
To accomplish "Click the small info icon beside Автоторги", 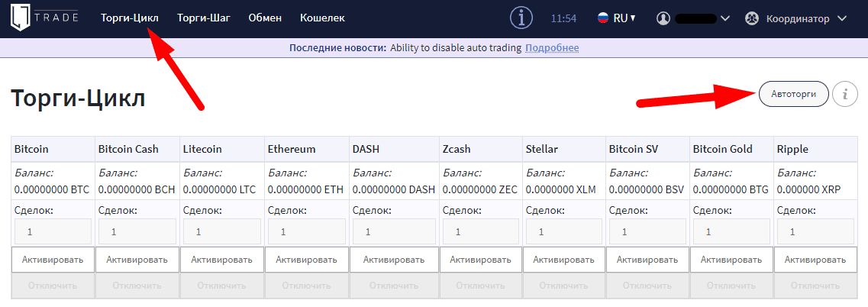I will point(845,94).
